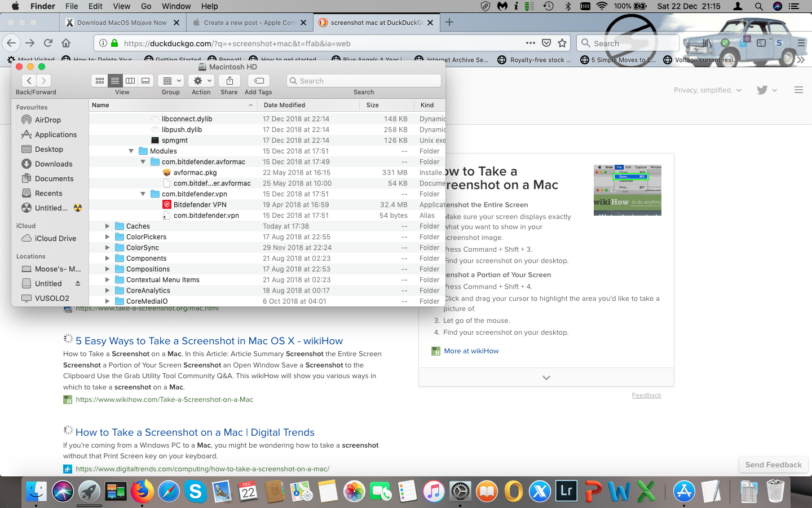Open the Go menu

(x=146, y=6)
